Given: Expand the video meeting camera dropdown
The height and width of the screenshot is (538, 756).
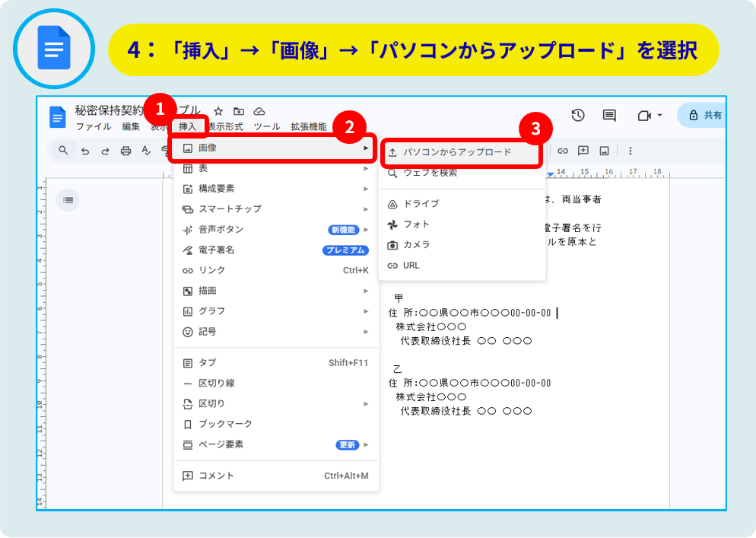Looking at the screenshot, I should click(x=659, y=116).
